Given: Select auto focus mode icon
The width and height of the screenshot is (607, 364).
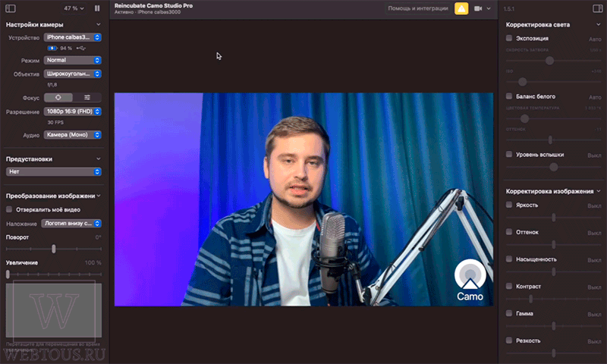Looking at the screenshot, I should point(58,98).
